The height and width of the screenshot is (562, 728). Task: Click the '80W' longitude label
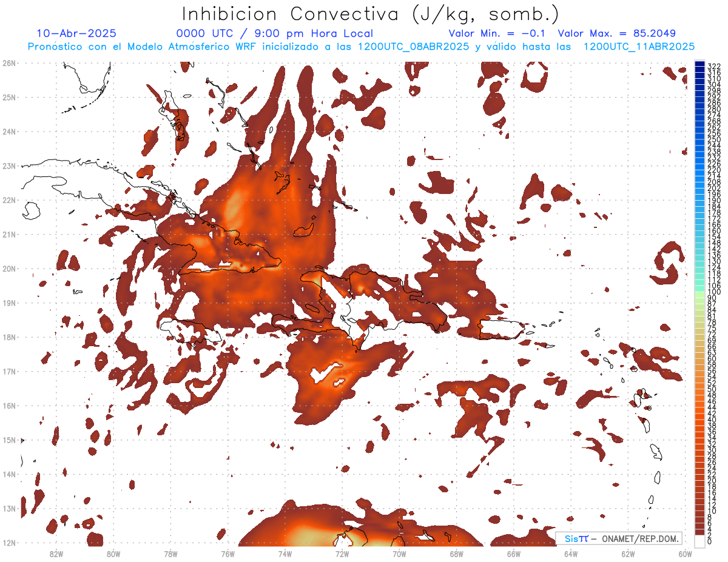tap(113, 553)
